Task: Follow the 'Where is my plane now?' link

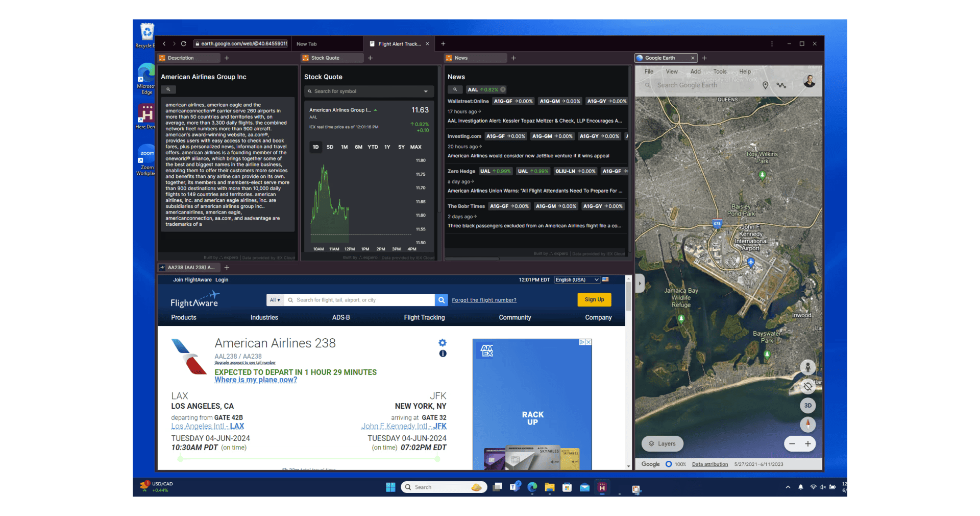Action: pos(256,380)
